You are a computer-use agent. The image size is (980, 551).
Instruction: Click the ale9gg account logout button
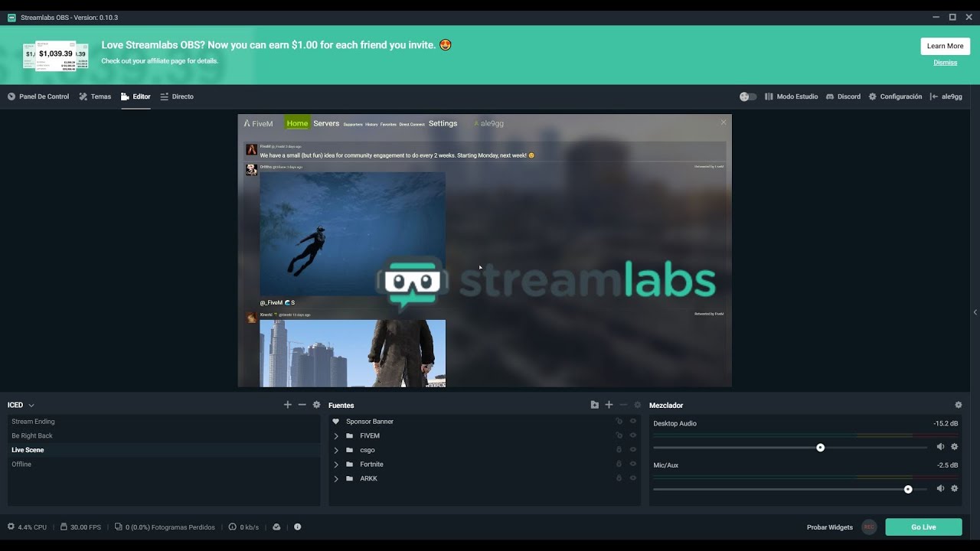point(946,96)
